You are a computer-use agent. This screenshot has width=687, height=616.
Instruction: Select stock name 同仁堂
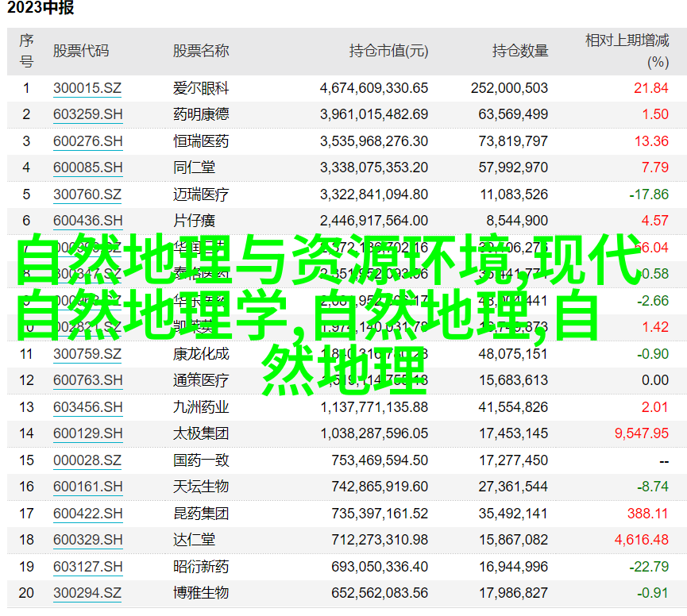click(x=194, y=167)
